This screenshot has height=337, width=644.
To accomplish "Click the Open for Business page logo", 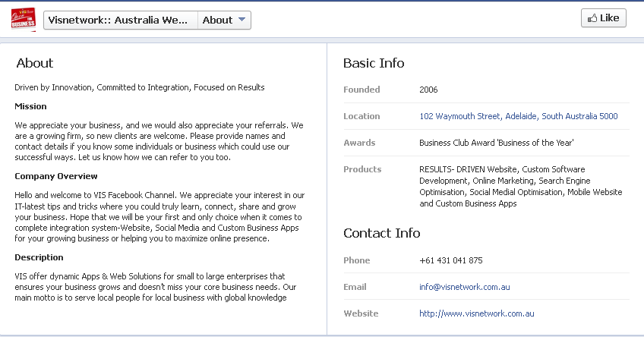I will click(x=23, y=19).
